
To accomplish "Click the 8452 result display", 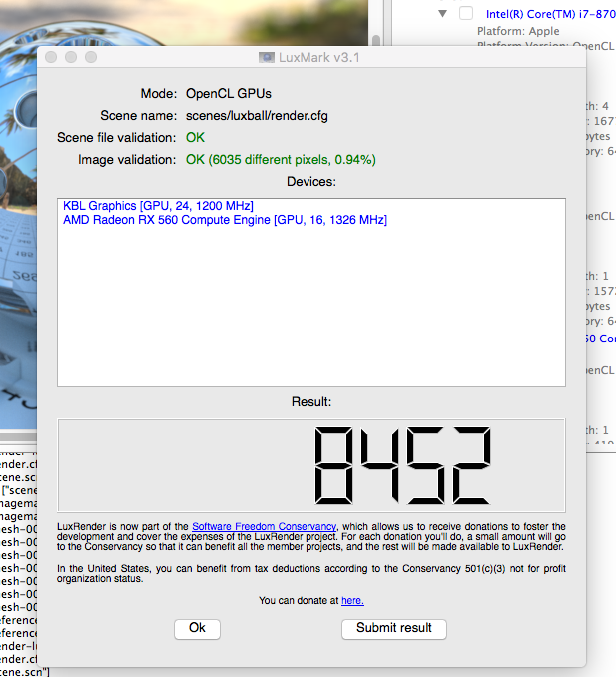I will [311, 465].
